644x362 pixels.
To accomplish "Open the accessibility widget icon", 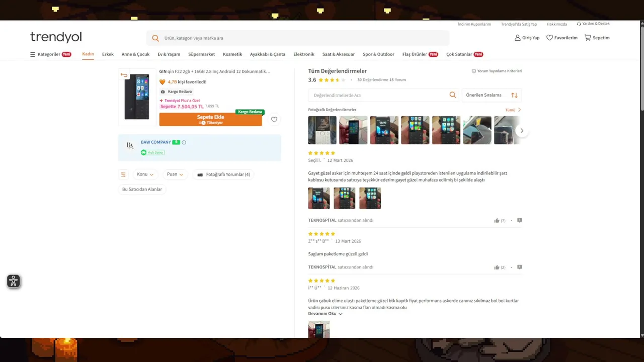I will [x=14, y=281].
